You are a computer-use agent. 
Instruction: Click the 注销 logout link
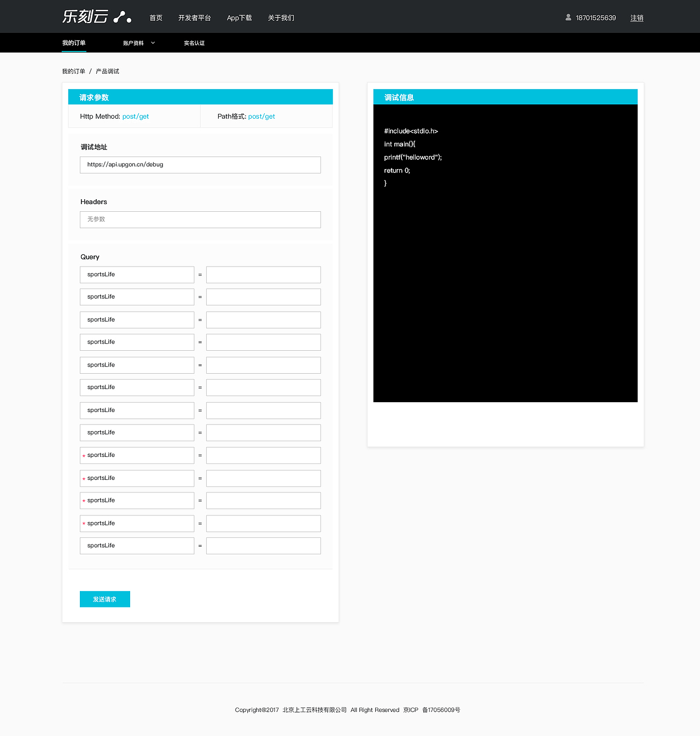pos(637,18)
